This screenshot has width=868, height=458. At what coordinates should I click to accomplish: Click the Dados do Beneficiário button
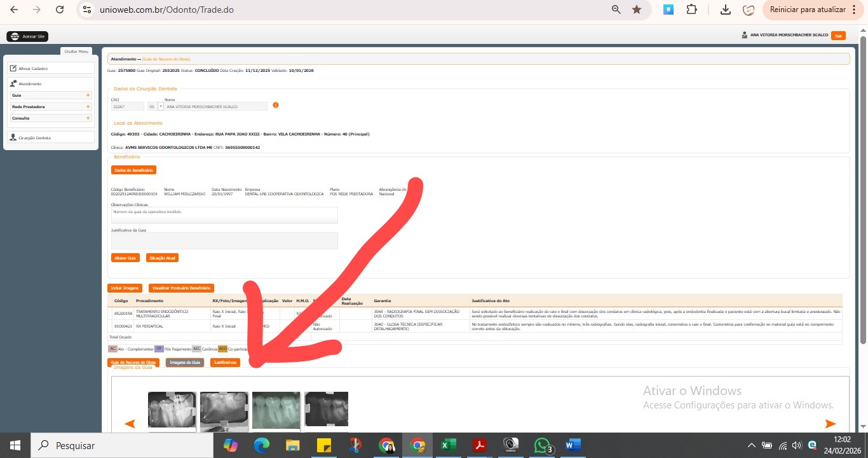[x=133, y=170]
